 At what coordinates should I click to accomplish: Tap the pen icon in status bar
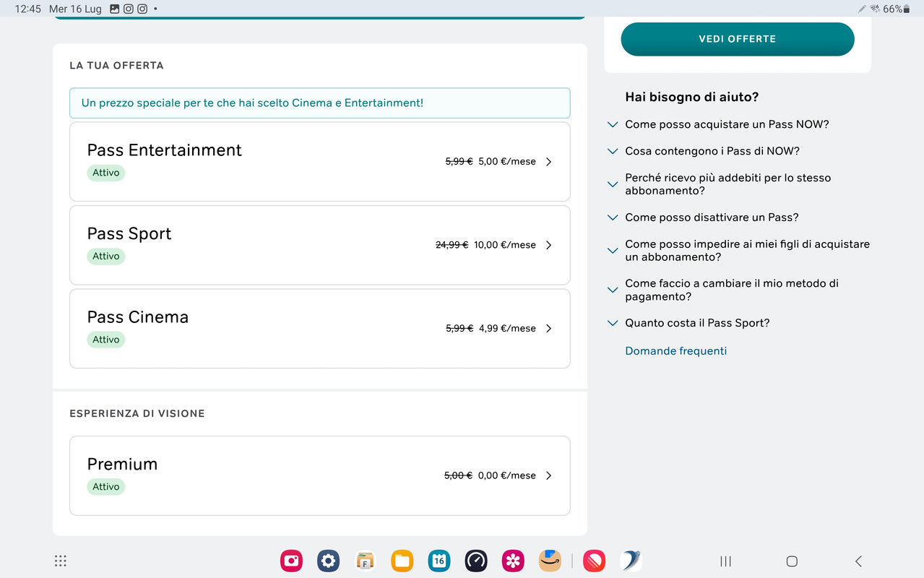[862, 9]
